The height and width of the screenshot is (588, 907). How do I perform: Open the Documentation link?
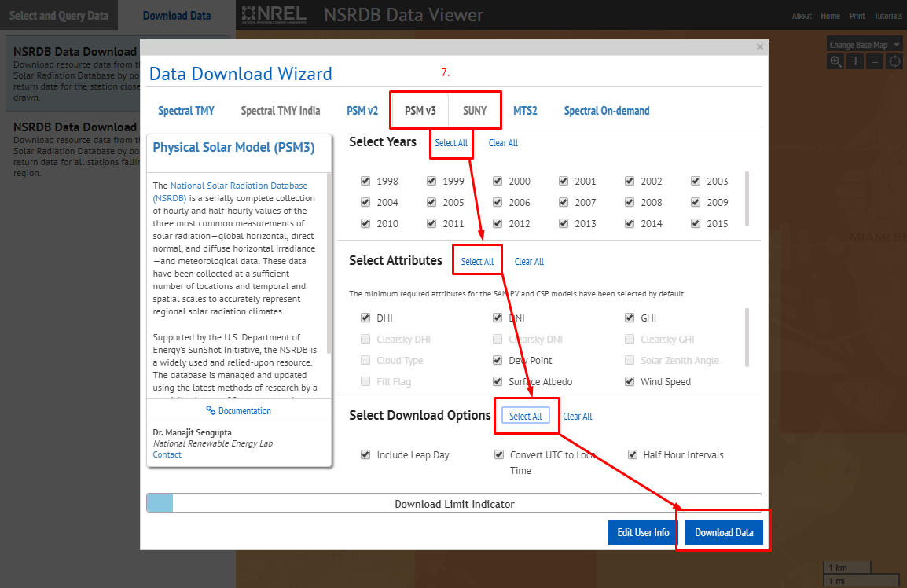239,411
